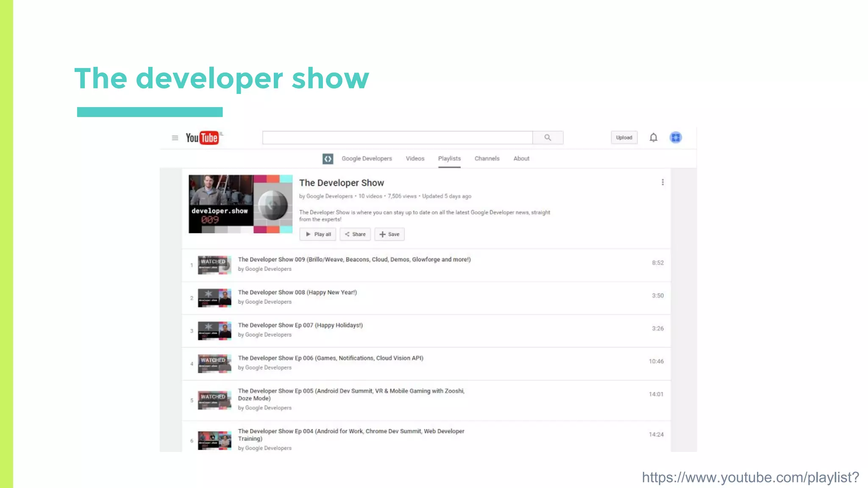Click the 10:46 duration text
This screenshot has height=488, width=868.
click(656, 361)
